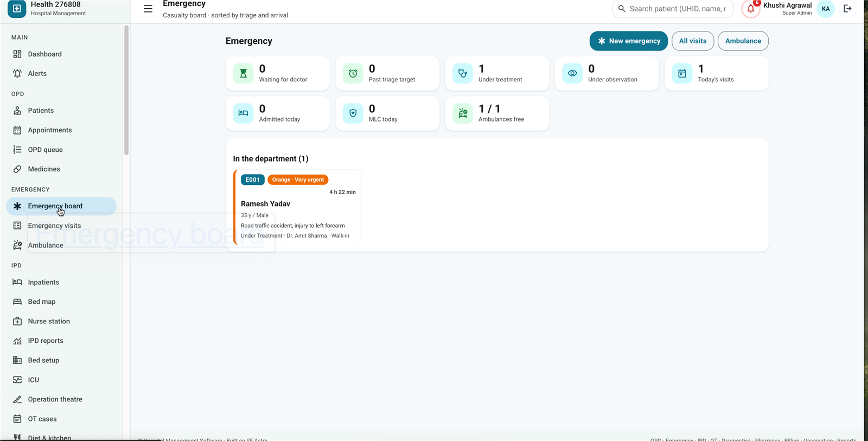The image size is (868, 441).
Task: Open the OPD queue
Action: pyautogui.click(x=61, y=150)
